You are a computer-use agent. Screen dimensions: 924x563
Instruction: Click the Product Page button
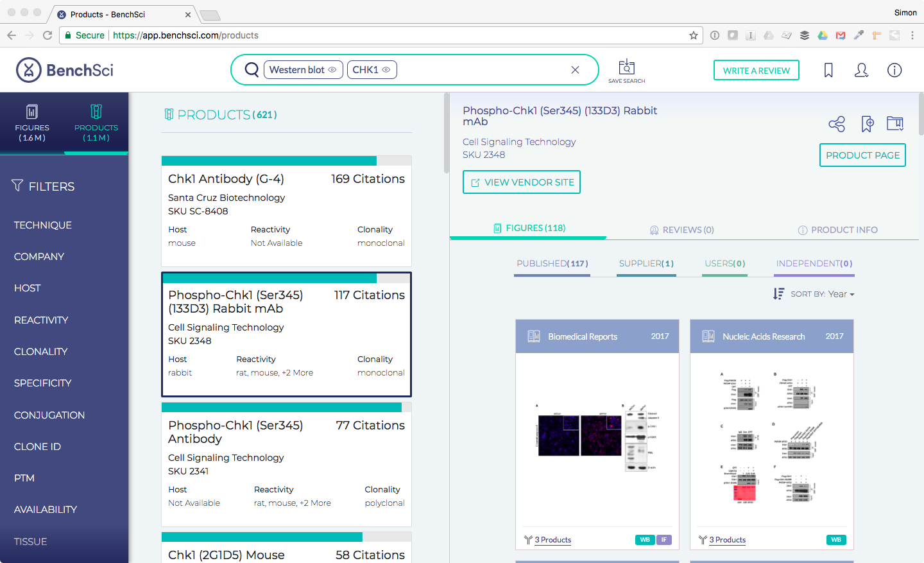(862, 155)
